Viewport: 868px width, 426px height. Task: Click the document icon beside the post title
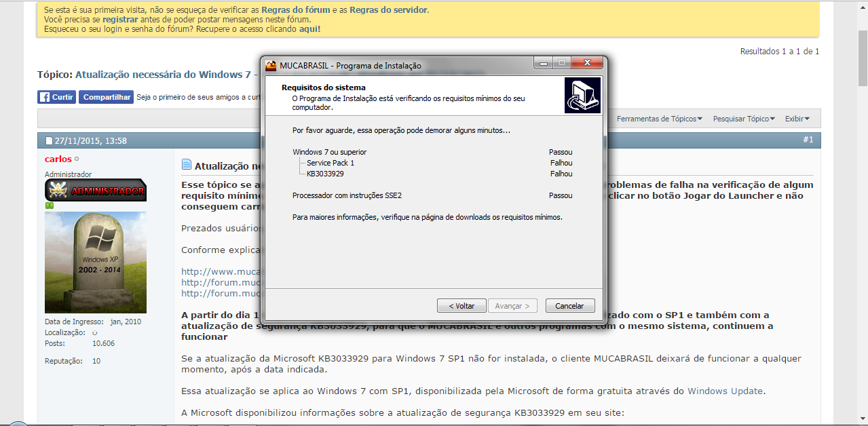coord(187,165)
